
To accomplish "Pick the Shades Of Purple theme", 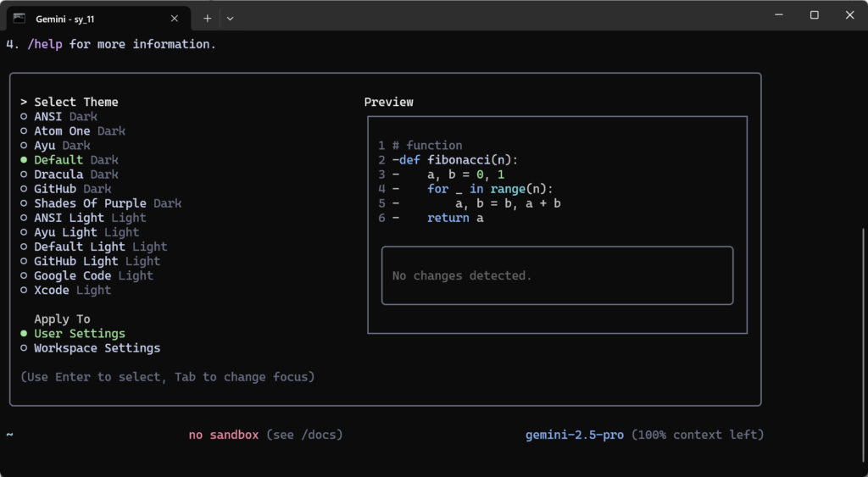I will (107, 203).
